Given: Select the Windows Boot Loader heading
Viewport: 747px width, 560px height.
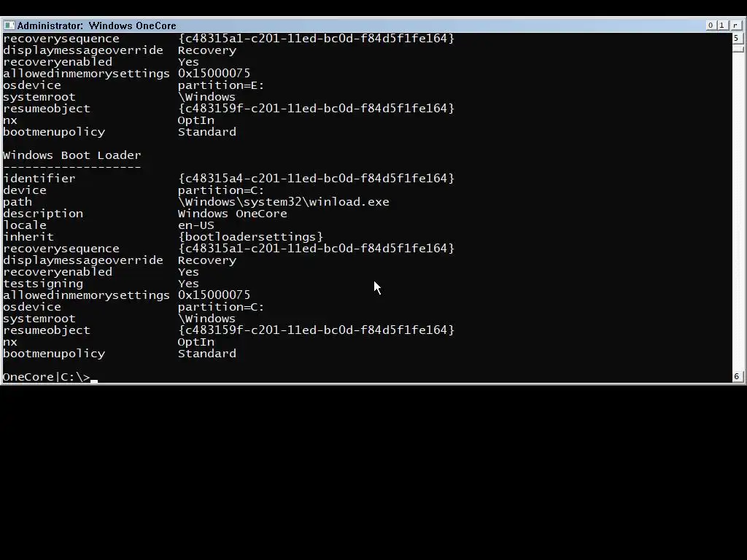Looking at the screenshot, I should point(72,155).
